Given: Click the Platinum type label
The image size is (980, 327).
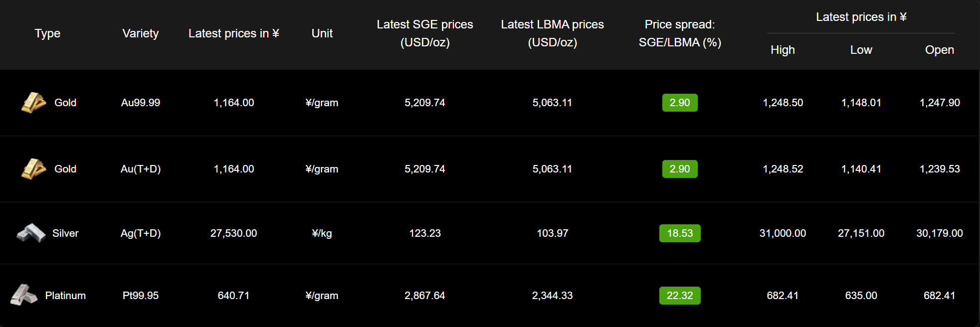Looking at the screenshot, I should point(65,296).
